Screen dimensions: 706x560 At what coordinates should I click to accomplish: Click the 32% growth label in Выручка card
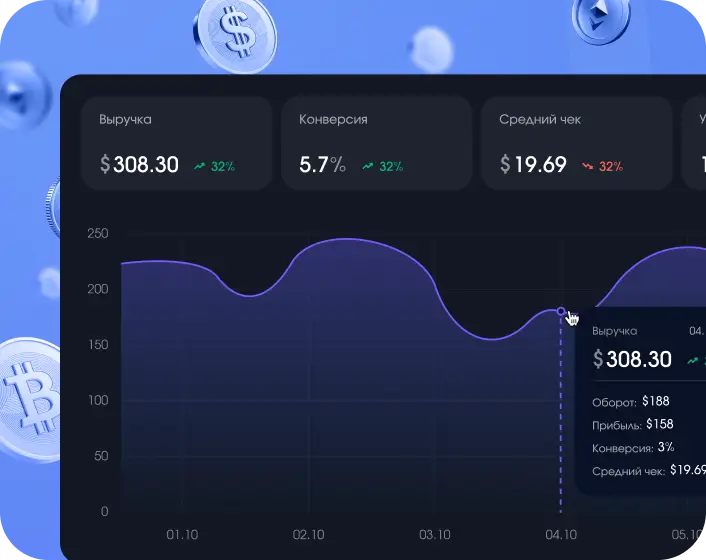[x=223, y=167]
